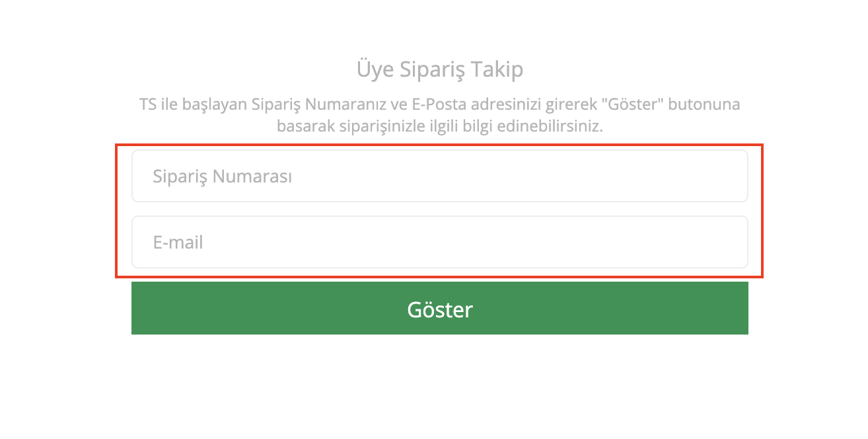The width and height of the screenshot is (868, 439).
Task: Show order details using Göster
Action: click(x=439, y=309)
